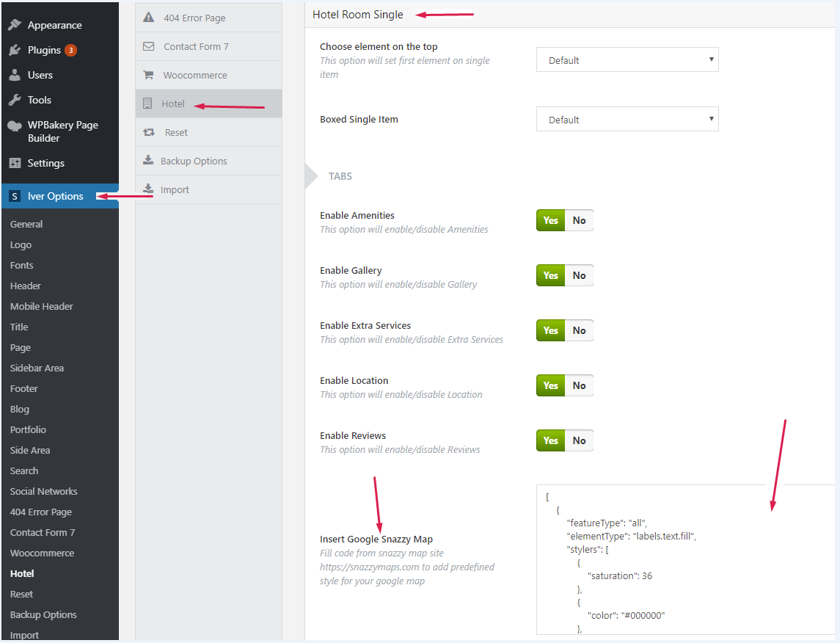Click the Backup Options download icon
Image resolution: width=840 pixels, height=643 pixels.
(x=148, y=160)
